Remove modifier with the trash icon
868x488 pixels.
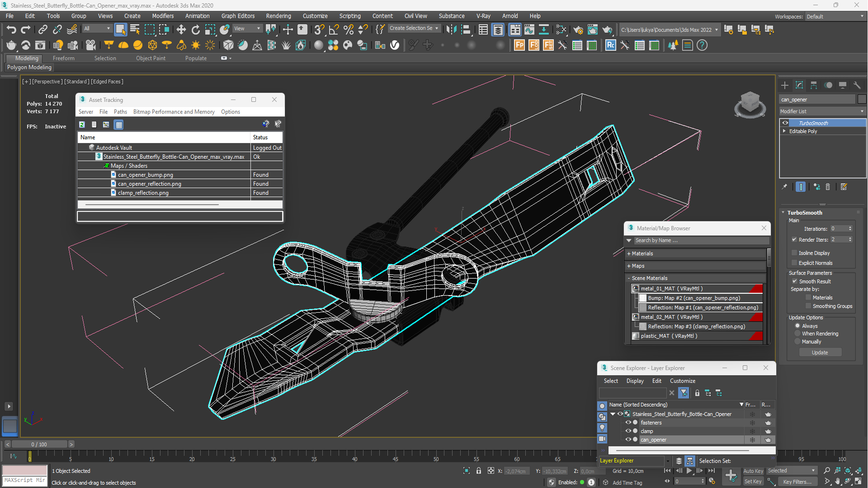pyautogui.click(x=828, y=187)
